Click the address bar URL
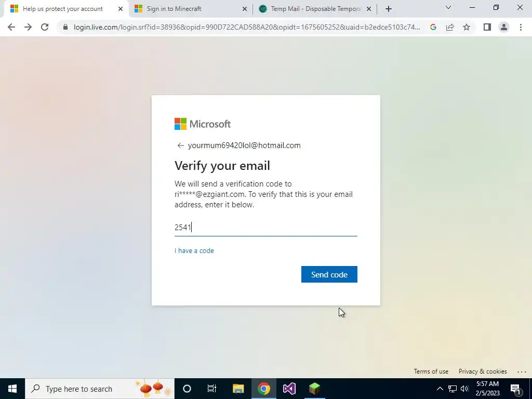 click(247, 27)
